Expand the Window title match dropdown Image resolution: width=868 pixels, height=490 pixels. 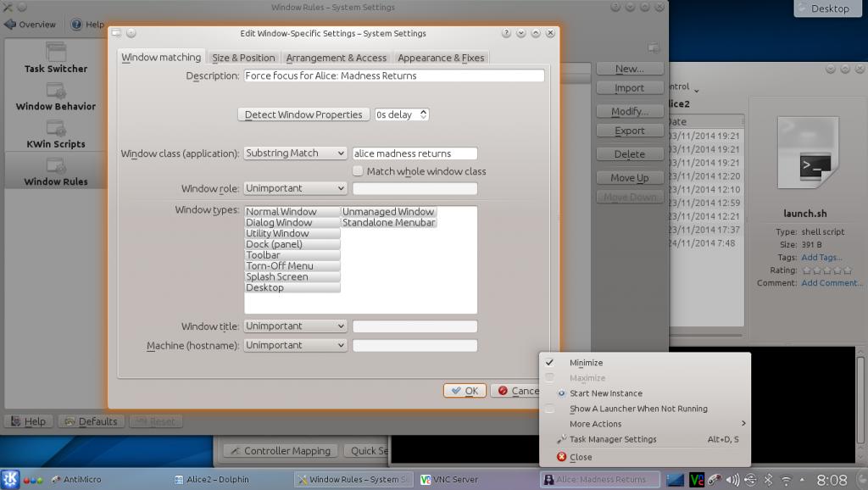(x=295, y=326)
